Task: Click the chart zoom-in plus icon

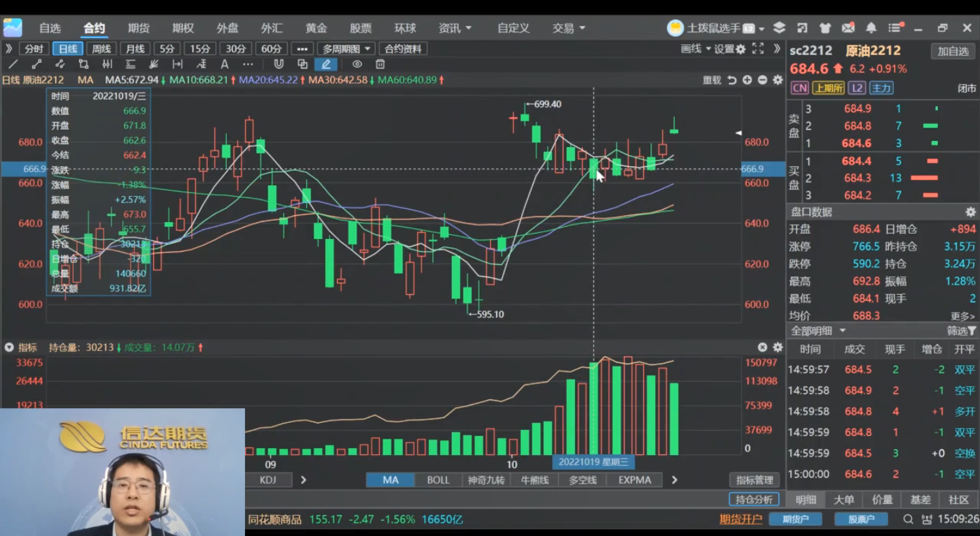Action: (747, 80)
